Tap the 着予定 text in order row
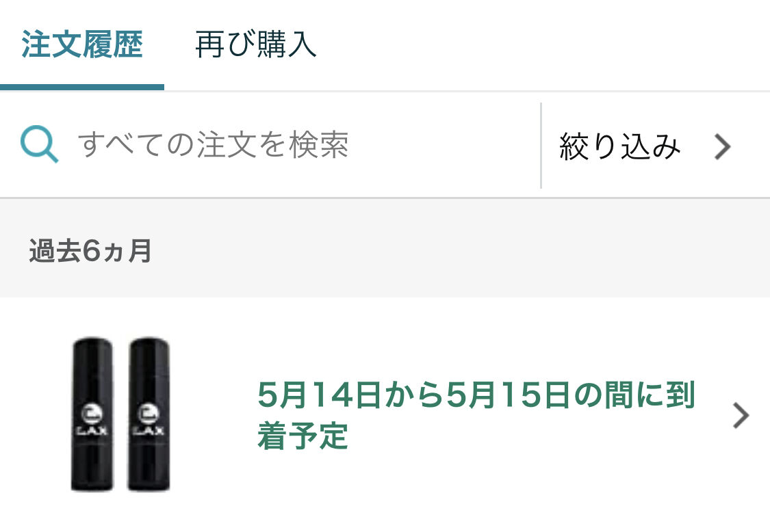The width and height of the screenshot is (770, 532). coord(303,436)
